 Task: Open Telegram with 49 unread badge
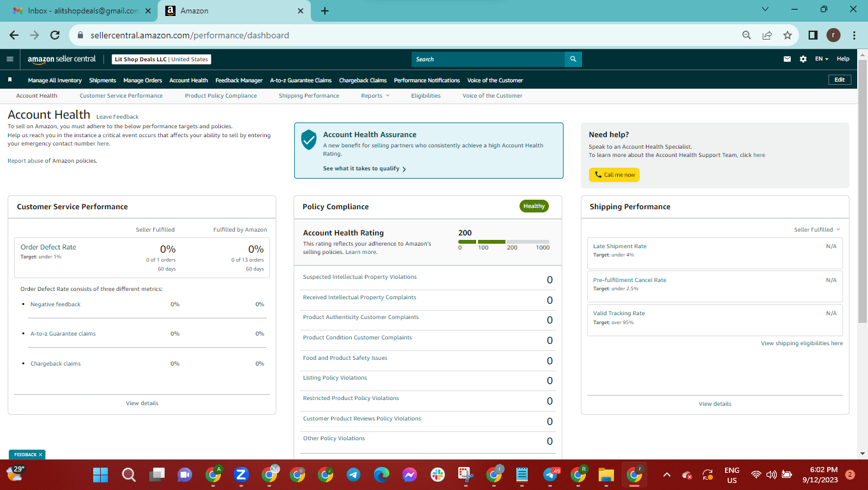tap(550, 475)
